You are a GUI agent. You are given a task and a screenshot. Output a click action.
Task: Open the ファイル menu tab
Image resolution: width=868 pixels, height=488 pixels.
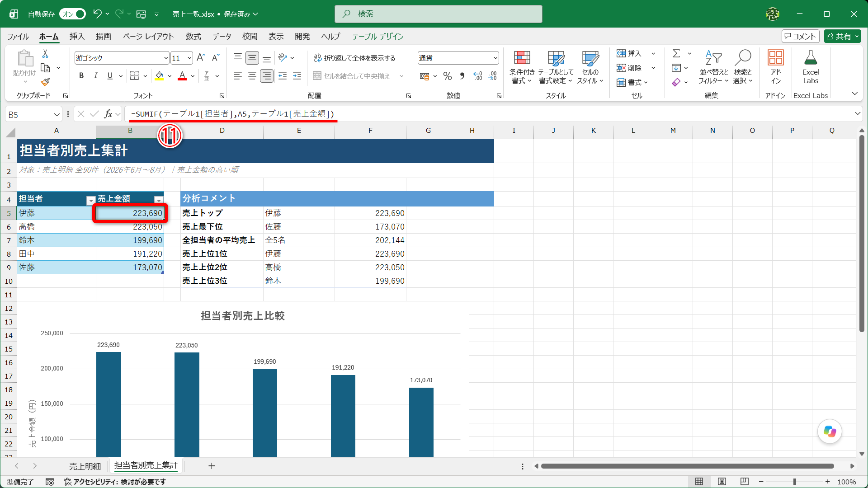[18, 37]
